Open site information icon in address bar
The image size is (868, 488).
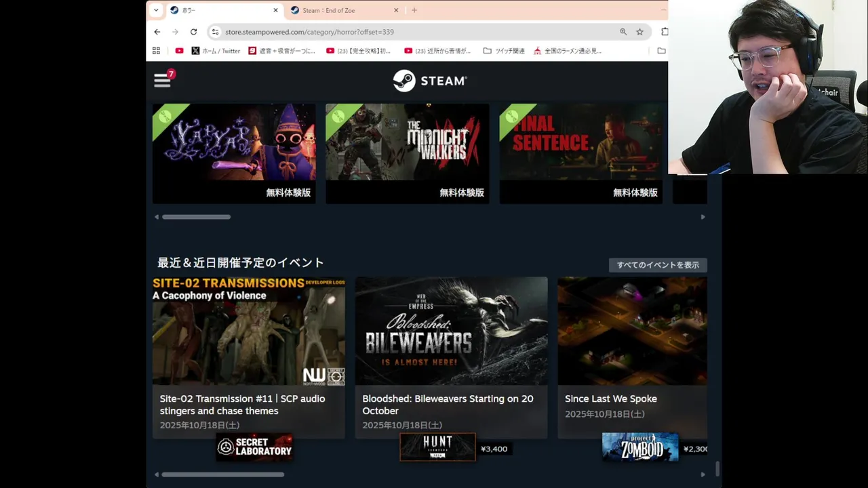pyautogui.click(x=215, y=32)
